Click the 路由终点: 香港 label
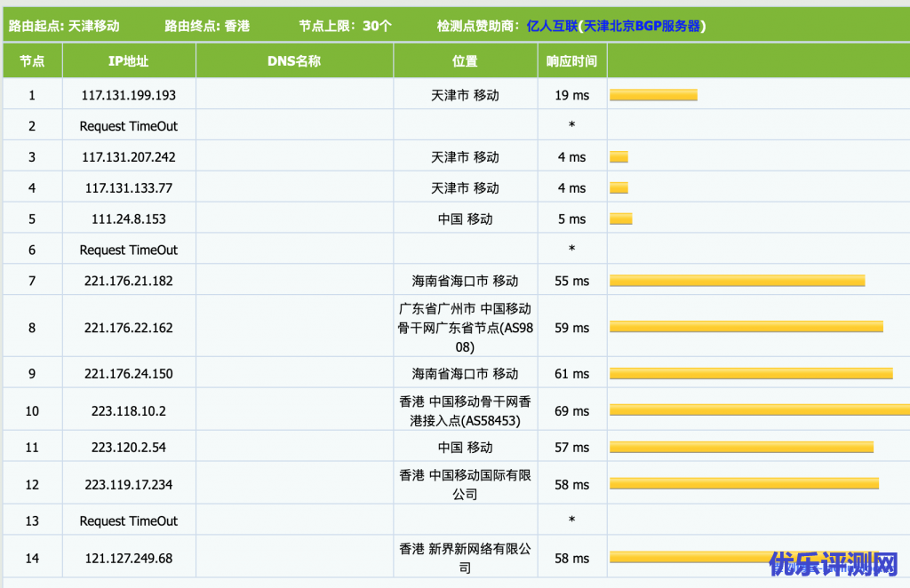Viewport: 910px width, 588px height. [x=207, y=26]
